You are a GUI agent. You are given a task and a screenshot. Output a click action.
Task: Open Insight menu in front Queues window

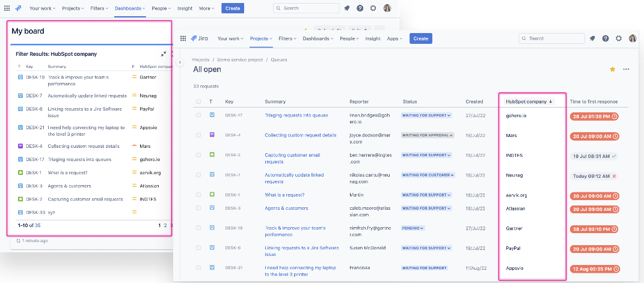373,38
